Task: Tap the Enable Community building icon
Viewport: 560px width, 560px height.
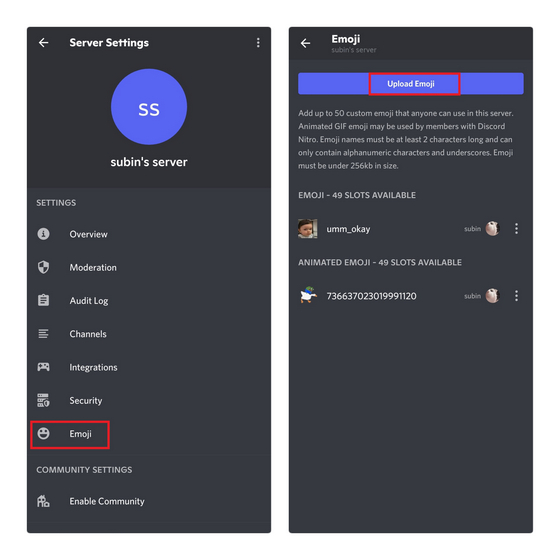Action: coord(44,501)
